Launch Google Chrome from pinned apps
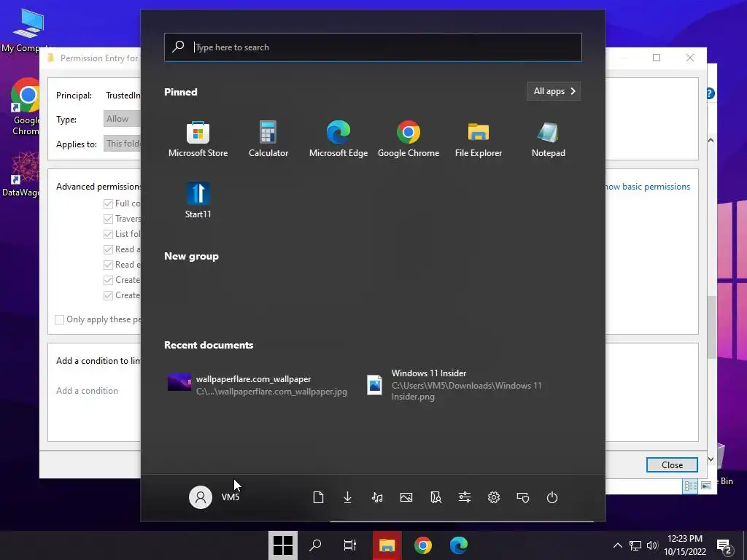The width and height of the screenshot is (747, 560). point(409,139)
